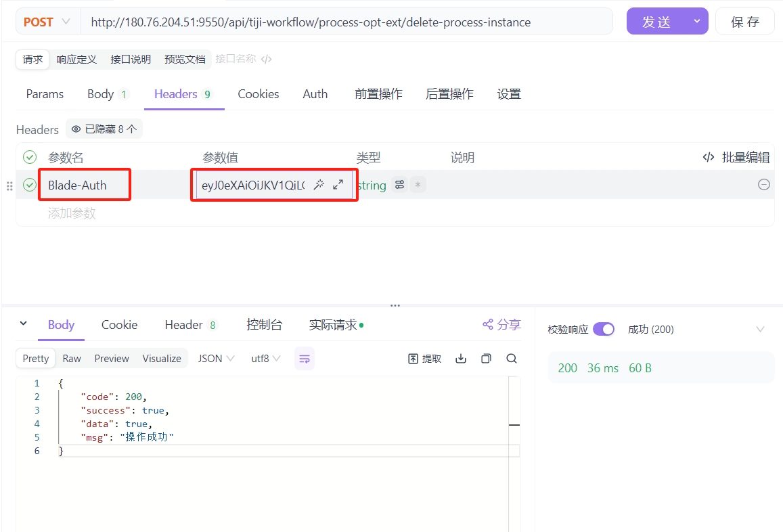Select the Pretty view mode
This screenshot has height=532, width=783.
pos(36,359)
